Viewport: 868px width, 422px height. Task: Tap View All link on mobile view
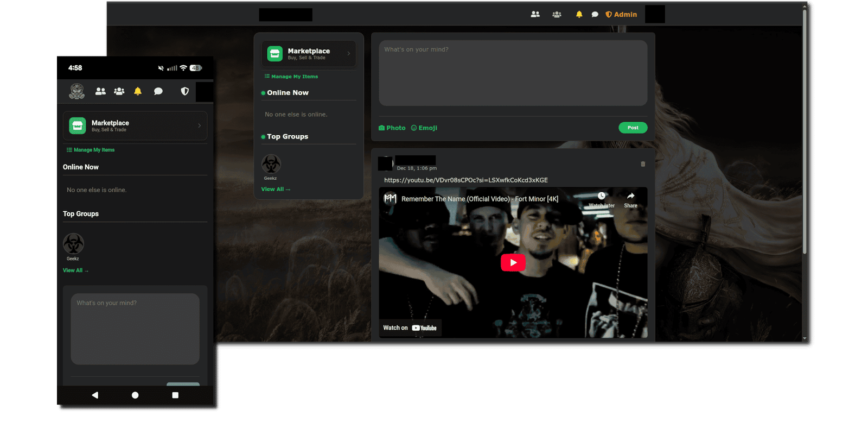(75, 270)
